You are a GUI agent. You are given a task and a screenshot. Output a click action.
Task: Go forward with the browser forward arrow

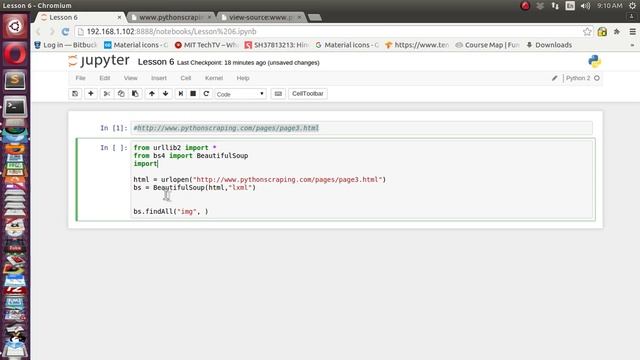pos(52,31)
